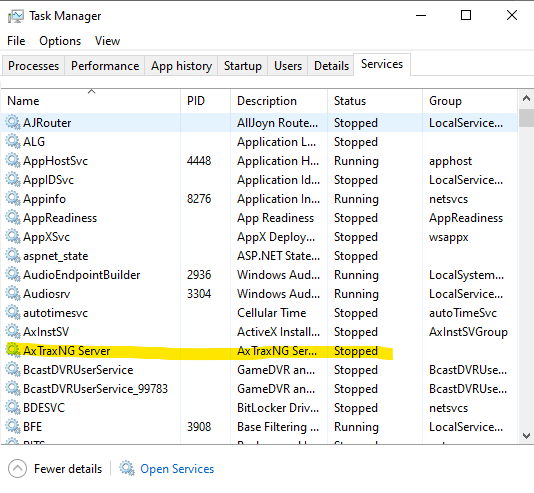This screenshot has width=534, height=493.
Task: Select the Services tab
Action: [382, 64]
